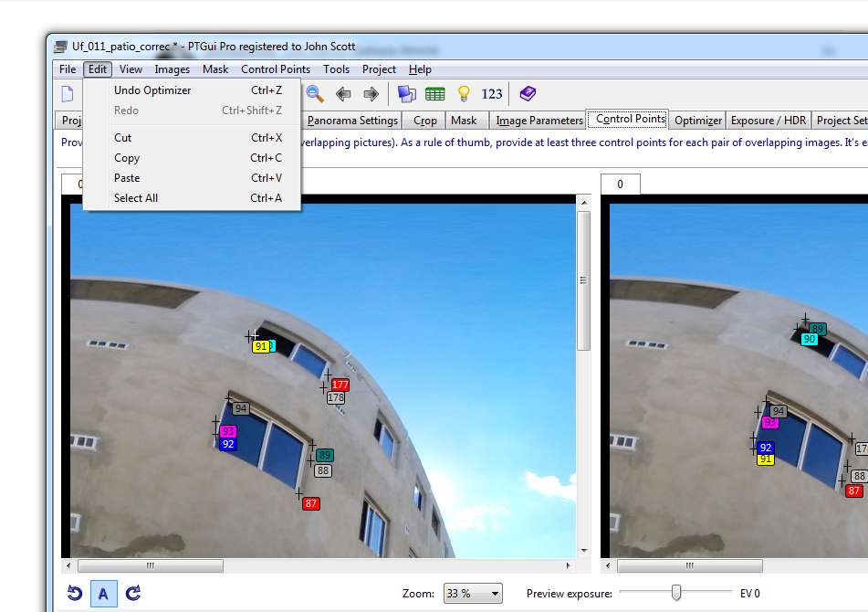This screenshot has height=612, width=868.
Task: Select control point 94 in left image
Action: coord(240,408)
